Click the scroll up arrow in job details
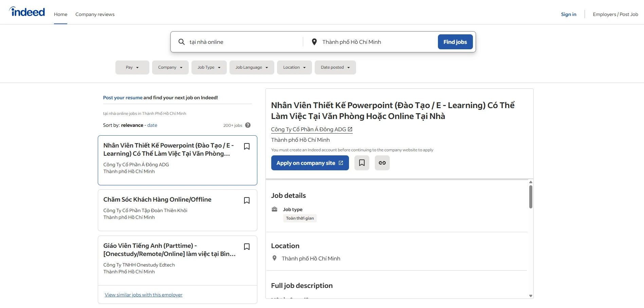The width and height of the screenshot is (644, 308). 531,182
